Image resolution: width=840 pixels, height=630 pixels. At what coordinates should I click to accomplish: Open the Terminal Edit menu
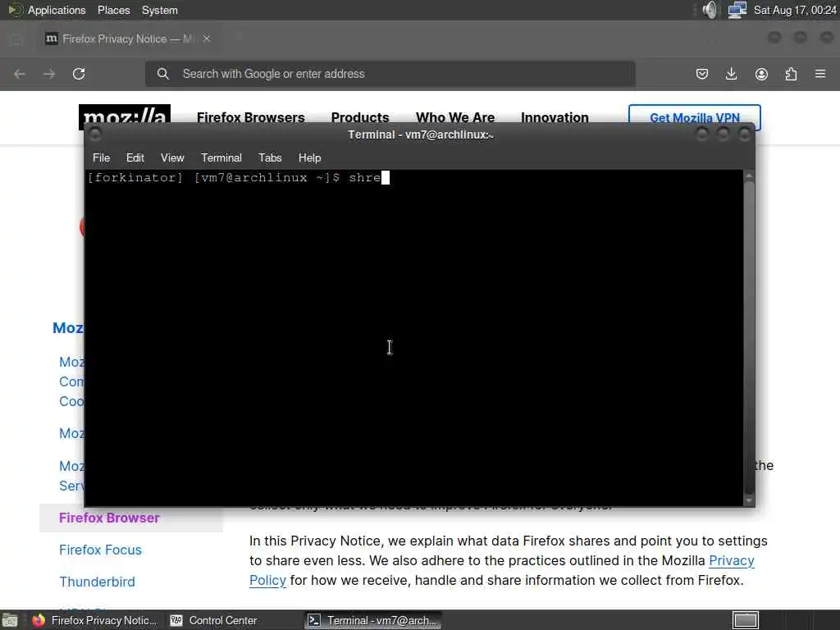[x=135, y=157]
